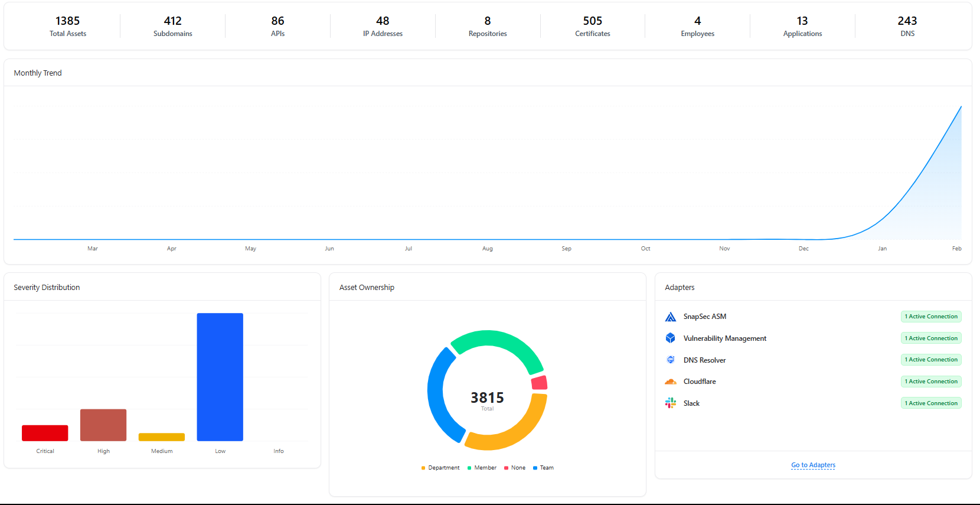Click the DNS Resolver adapter icon
Image resolution: width=980 pixels, height=505 pixels.
[x=670, y=360]
